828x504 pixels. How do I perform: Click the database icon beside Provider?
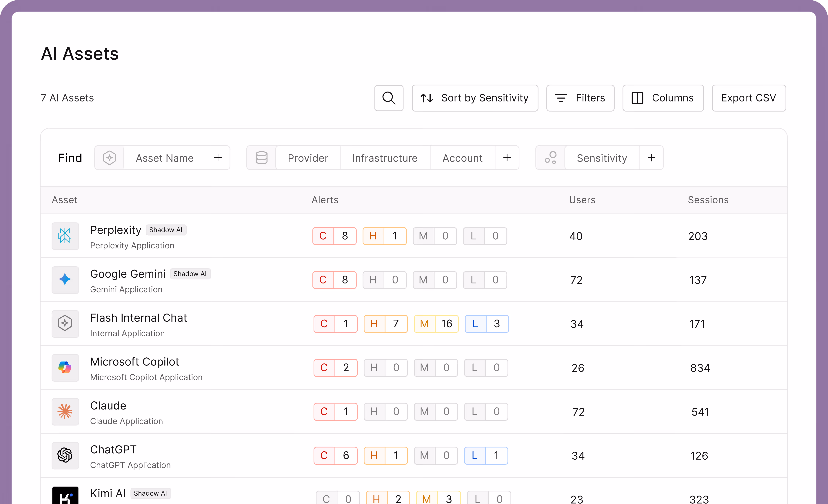pyautogui.click(x=261, y=158)
